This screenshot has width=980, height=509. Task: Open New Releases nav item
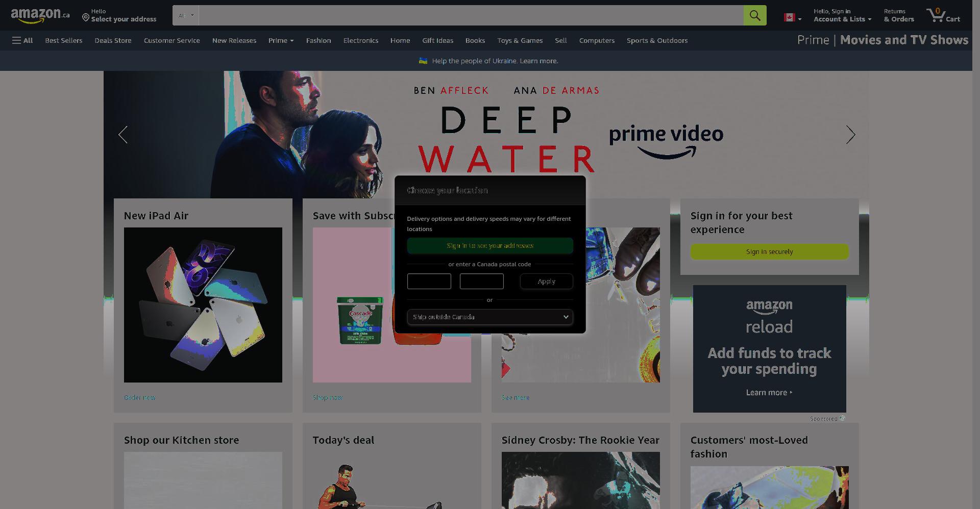click(x=234, y=40)
